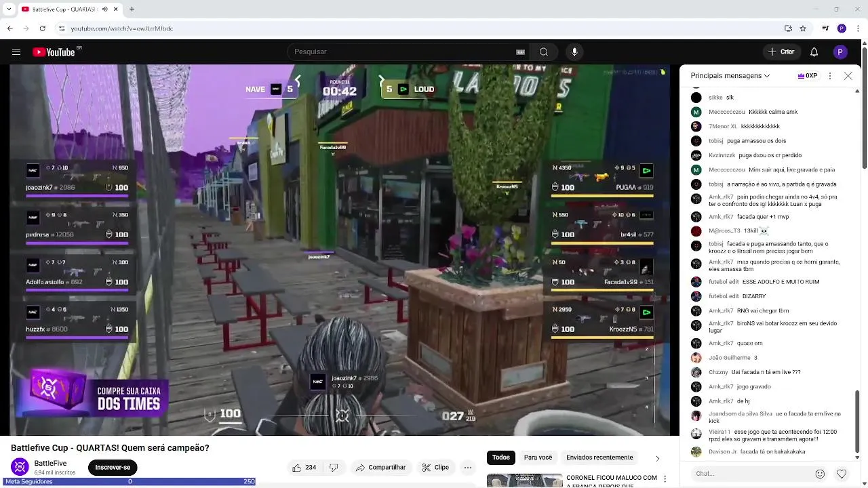868x488 pixels.
Task: Click Compartilhar share button
Action: coord(380,468)
